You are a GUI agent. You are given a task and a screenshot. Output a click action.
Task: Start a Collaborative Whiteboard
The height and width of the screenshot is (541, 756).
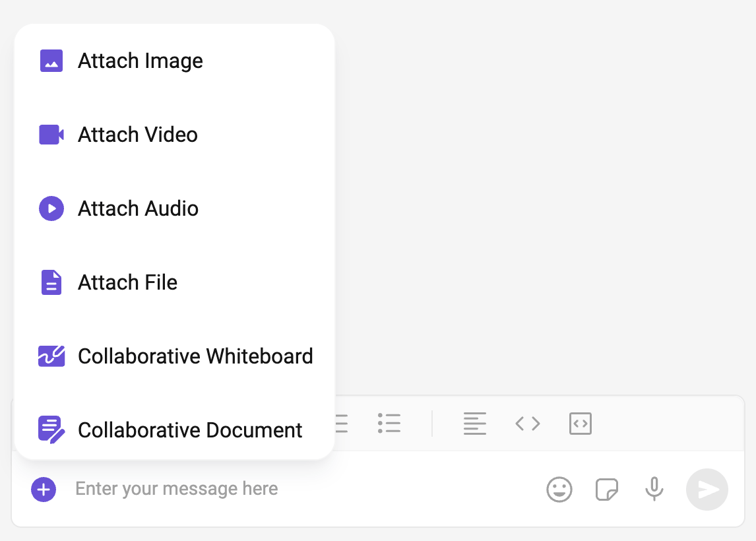pos(175,356)
